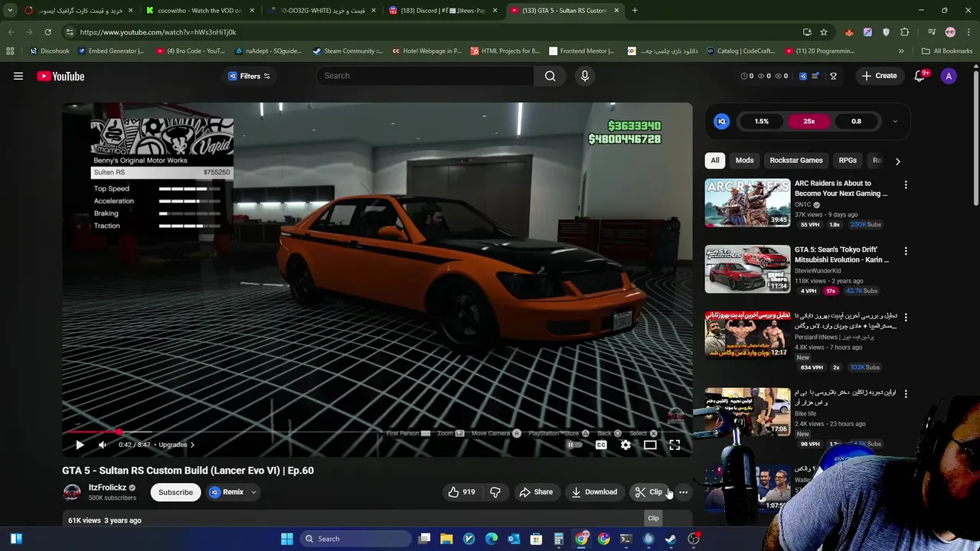Expand the vidIQ stats panel chevron
Image resolution: width=980 pixels, height=551 pixels.
pos(895,121)
